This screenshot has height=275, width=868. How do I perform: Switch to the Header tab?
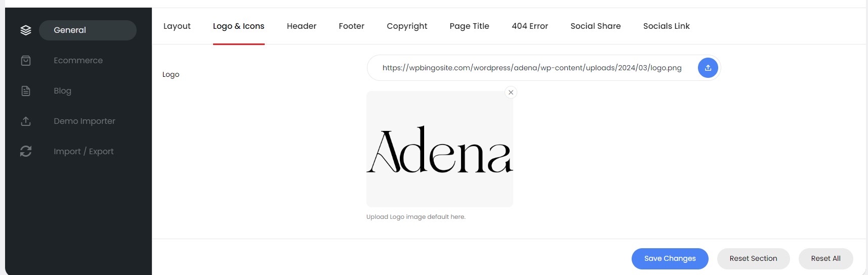(301, 26)
